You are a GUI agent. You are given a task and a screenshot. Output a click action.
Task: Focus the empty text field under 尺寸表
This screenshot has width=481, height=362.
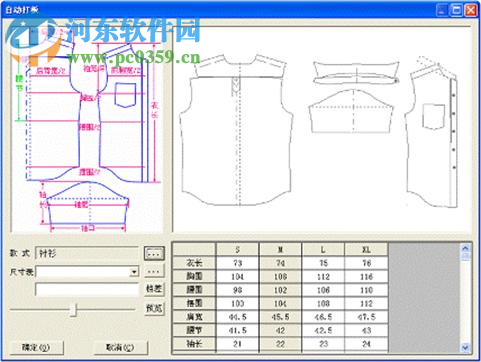tap(87, 289)
